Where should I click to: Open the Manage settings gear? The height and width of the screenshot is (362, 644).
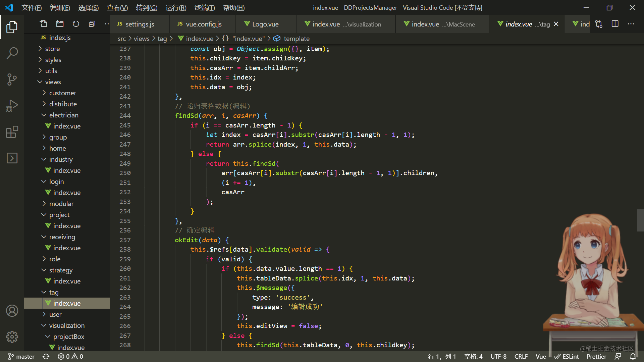[12, 337]
